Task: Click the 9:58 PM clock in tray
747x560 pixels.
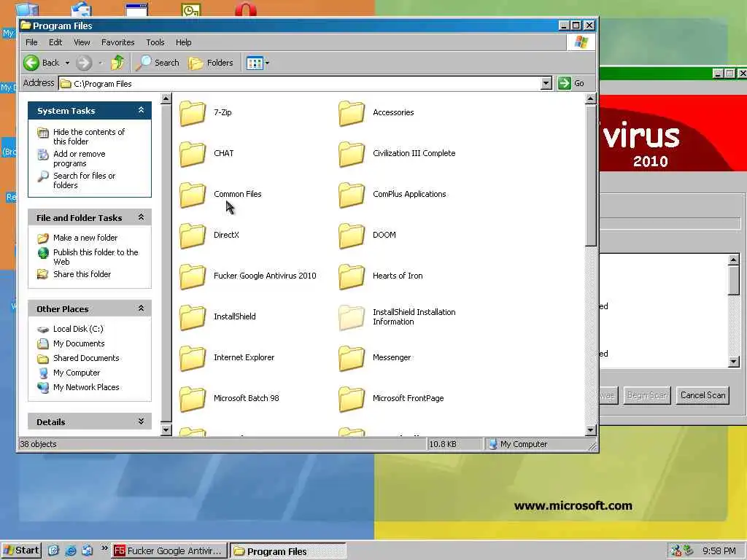Action: 719,551
